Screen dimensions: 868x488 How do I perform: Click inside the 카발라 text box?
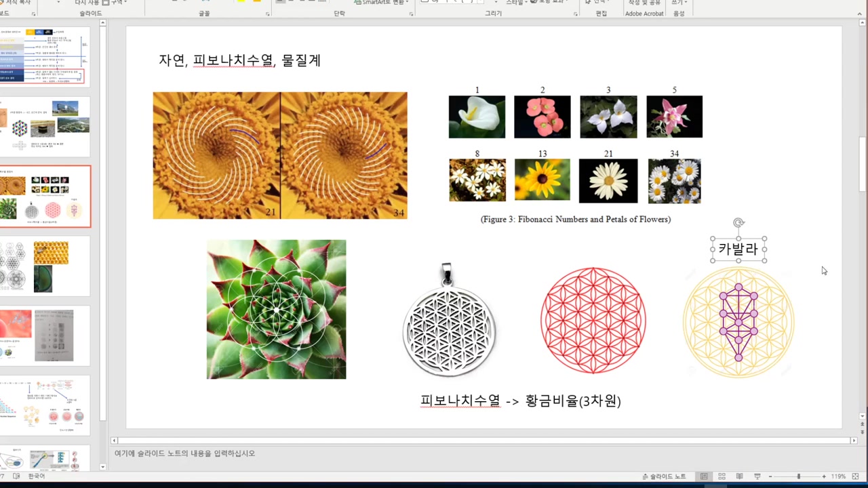(x=738, y=249)
